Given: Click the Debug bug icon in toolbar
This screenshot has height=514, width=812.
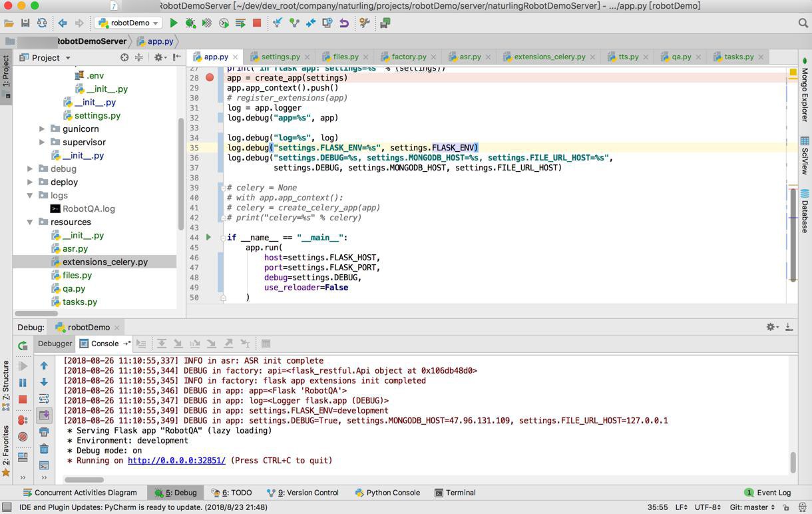Looking at the screenshot, I should (x=190, y=23).
